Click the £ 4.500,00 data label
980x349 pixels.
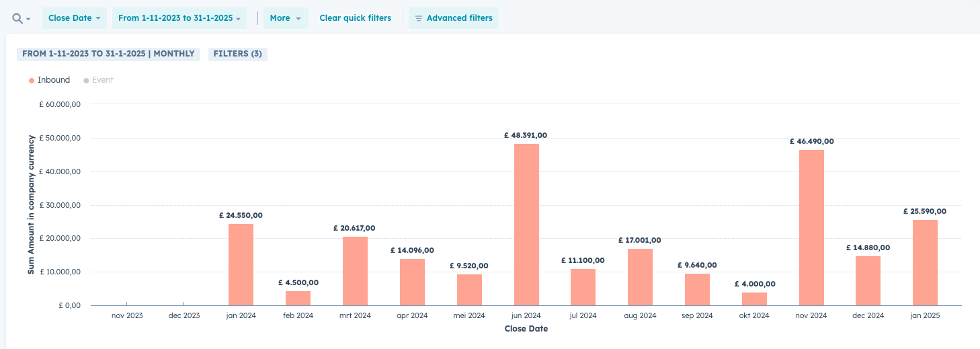[x=298, y=282]
